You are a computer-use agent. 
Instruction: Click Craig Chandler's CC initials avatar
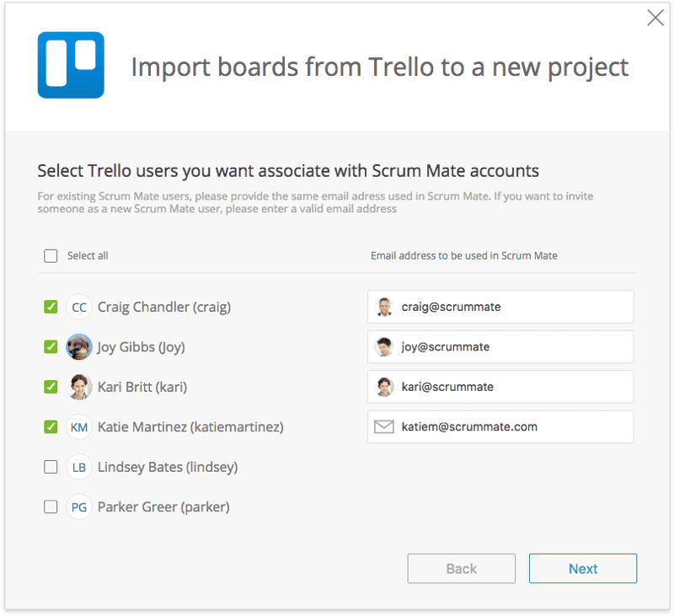[x=79, y=307]
